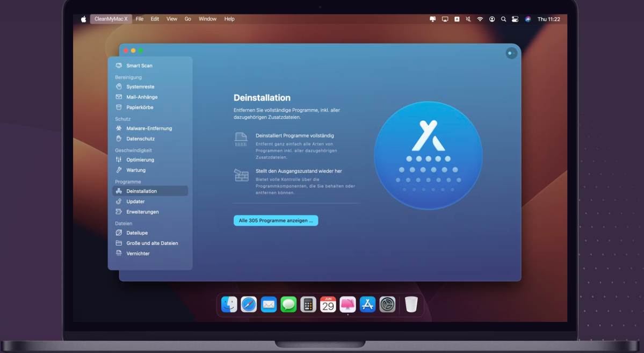Open the CleanMyMac X menu
644x353 pixels.
click(x=111, y=19)
